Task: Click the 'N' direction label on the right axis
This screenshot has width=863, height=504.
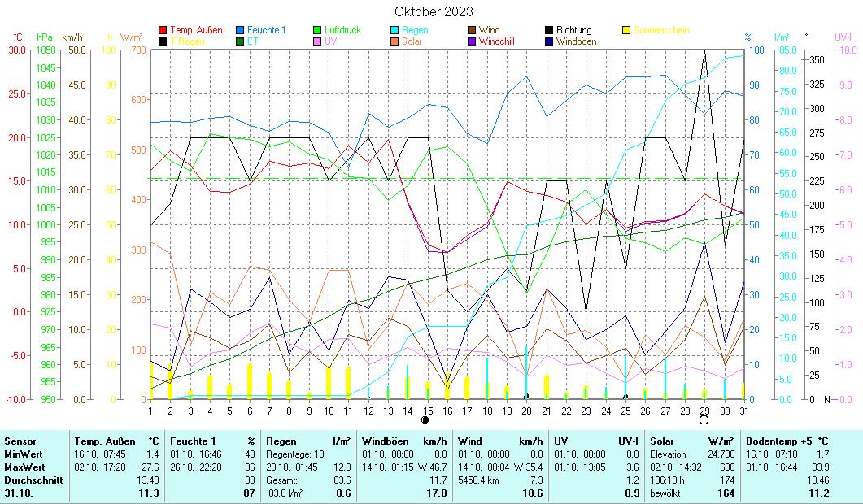Action: click(x=826, y=400)
